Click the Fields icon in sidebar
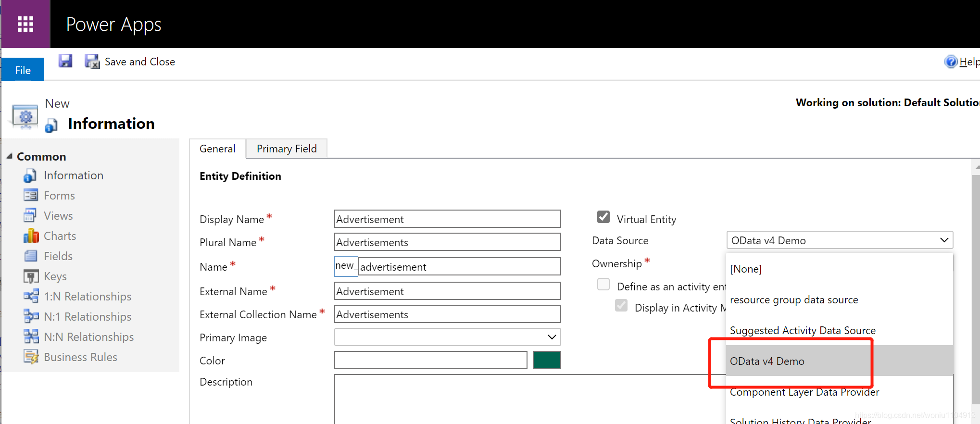This screenshot has width=980, height=424. coord(30,256)
